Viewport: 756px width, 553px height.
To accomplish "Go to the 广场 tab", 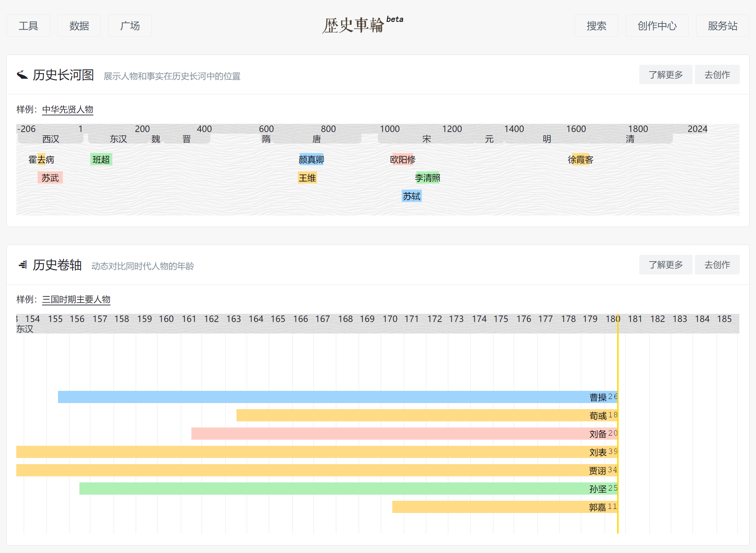I will click(x=130, y=26).
